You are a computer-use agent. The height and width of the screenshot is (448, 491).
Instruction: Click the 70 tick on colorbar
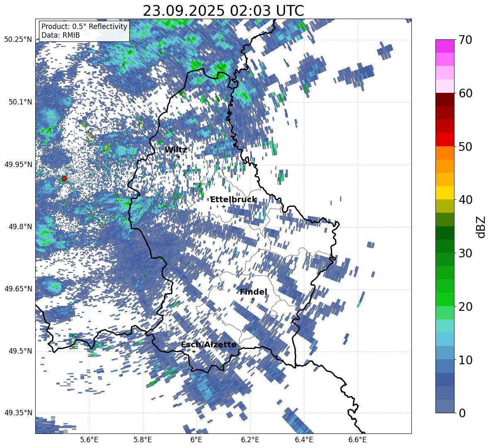[x=465, y=40]
